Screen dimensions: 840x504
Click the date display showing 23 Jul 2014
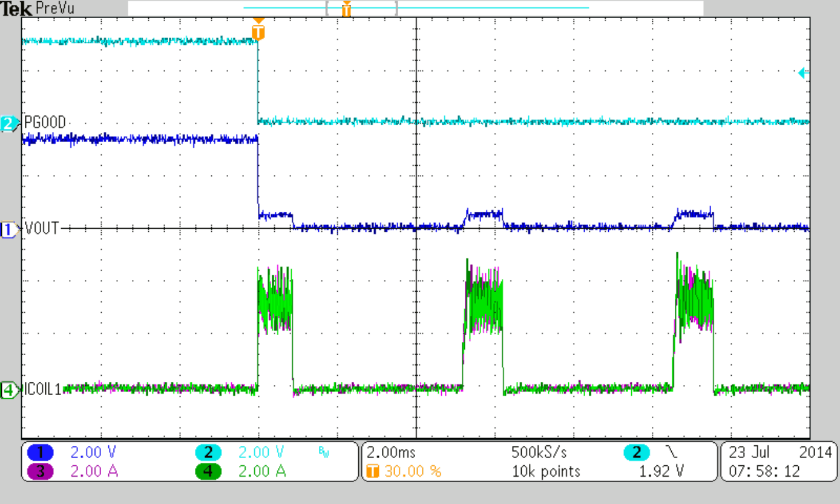tap(779, 452)
